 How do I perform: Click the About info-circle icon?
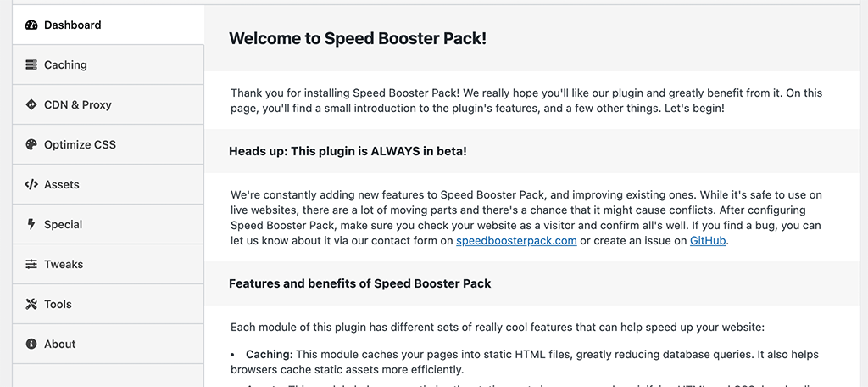[x=31, y=345]
